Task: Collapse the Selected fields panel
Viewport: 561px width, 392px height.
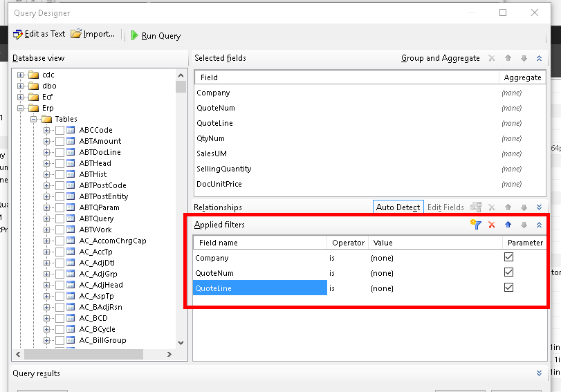Action: click(x=539, y=59)
